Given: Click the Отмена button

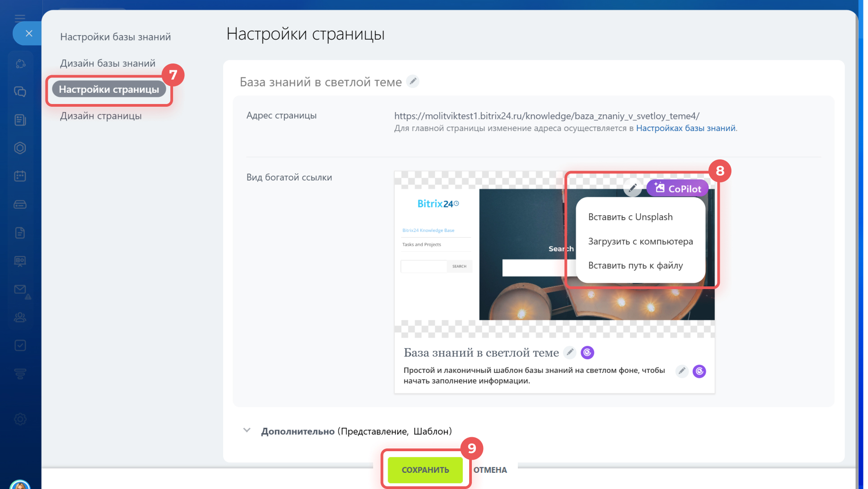Looking at the screenshot, I should (490, 470).
